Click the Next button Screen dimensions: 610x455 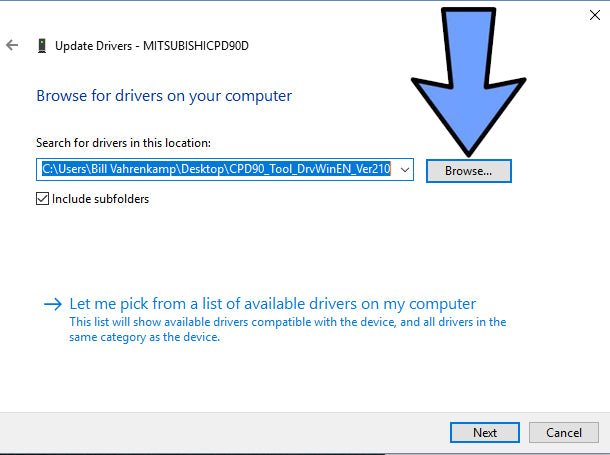[x=485, y=433]
